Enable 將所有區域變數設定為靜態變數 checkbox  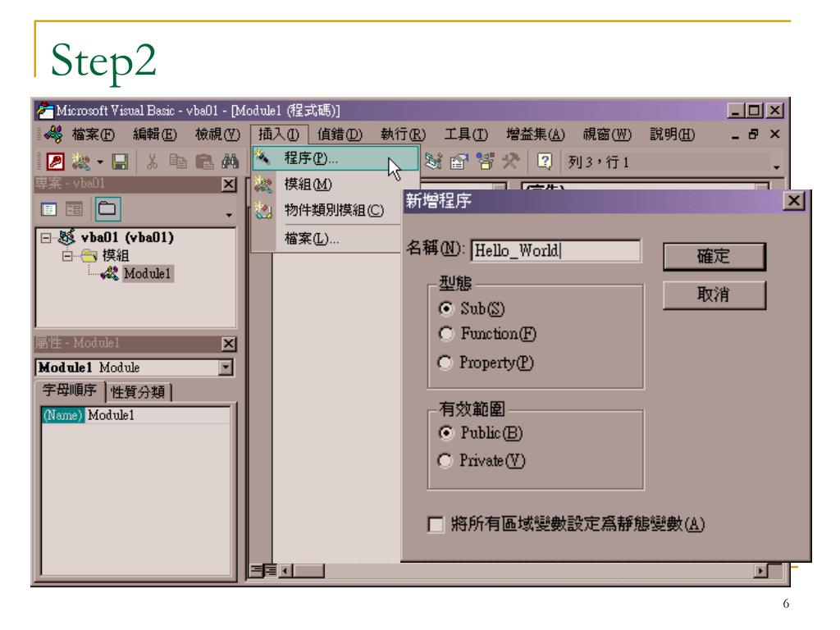[x=436, y=524]
